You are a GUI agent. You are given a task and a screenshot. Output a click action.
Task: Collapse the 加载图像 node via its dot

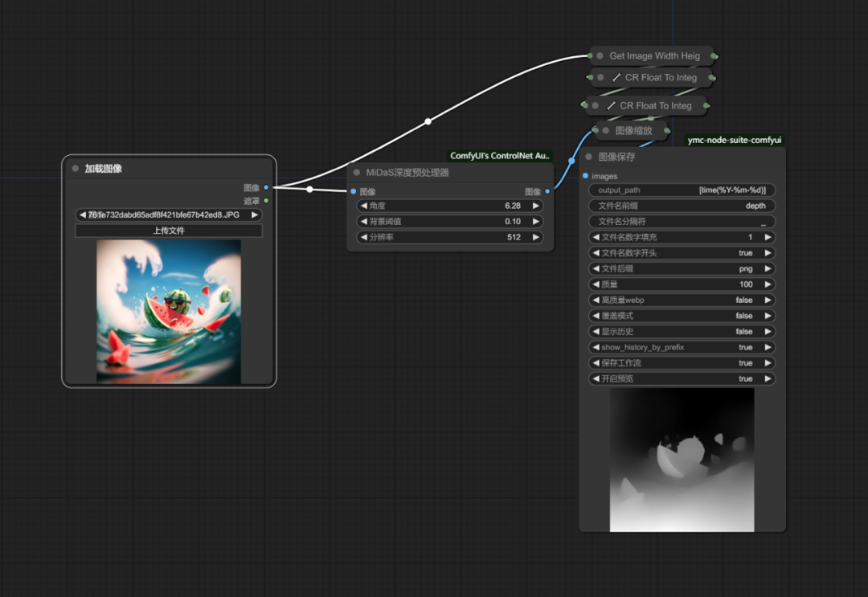pos(76,169)
